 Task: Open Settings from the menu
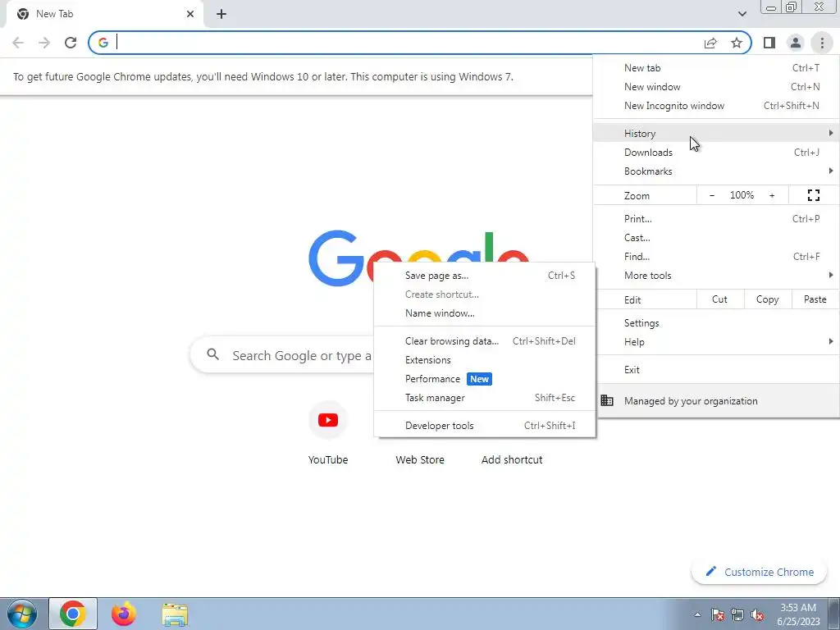coord(716,323)
